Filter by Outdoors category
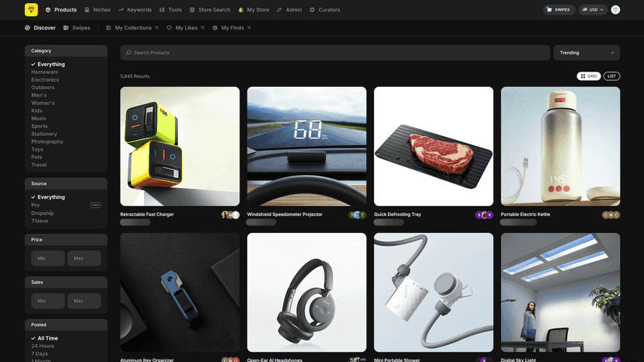Image resolution: width=644 pixels, height=362 pixels. point(43,88)
